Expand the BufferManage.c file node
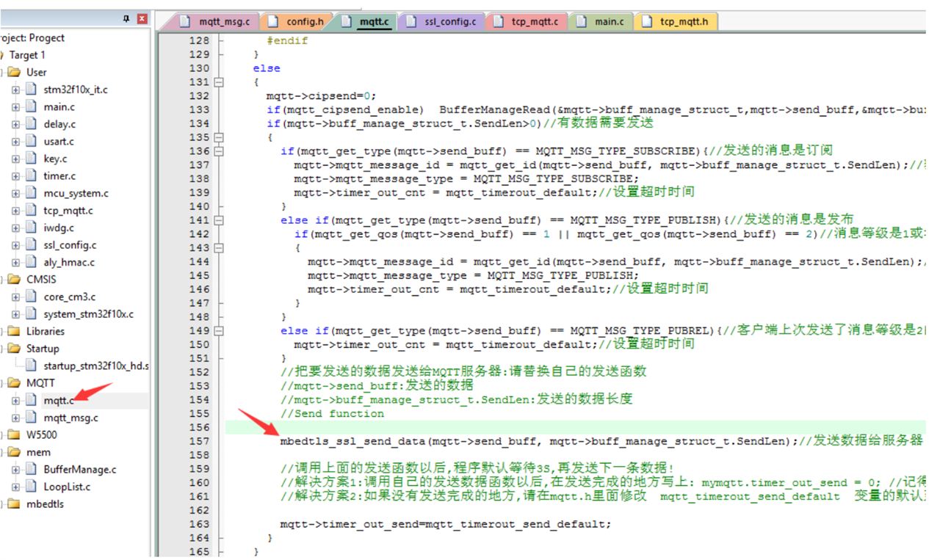 coord(16,469)
